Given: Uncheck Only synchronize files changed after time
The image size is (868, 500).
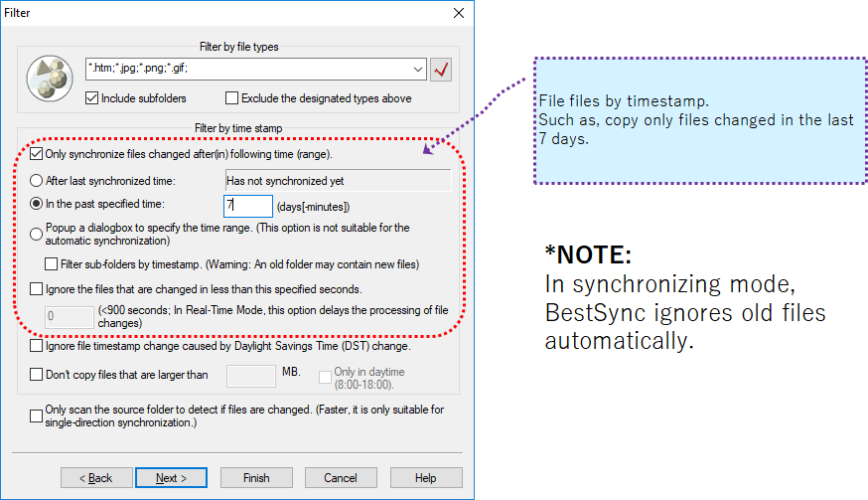Looking at the screenshot, I should pos(36,153).
